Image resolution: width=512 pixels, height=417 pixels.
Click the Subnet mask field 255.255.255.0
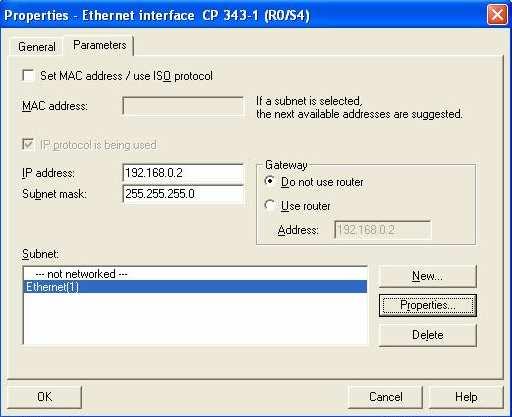pos(183,194)
